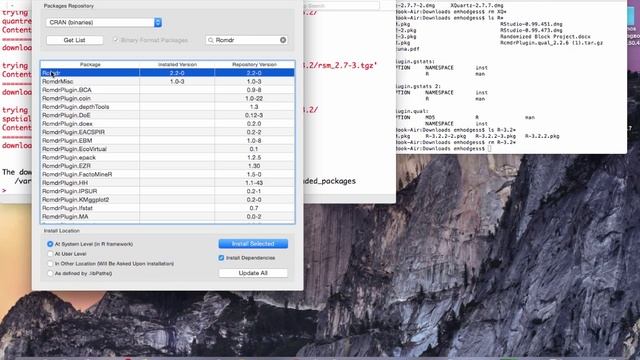Select the RcmdrPlugin.depthTools row

point(167,107)
